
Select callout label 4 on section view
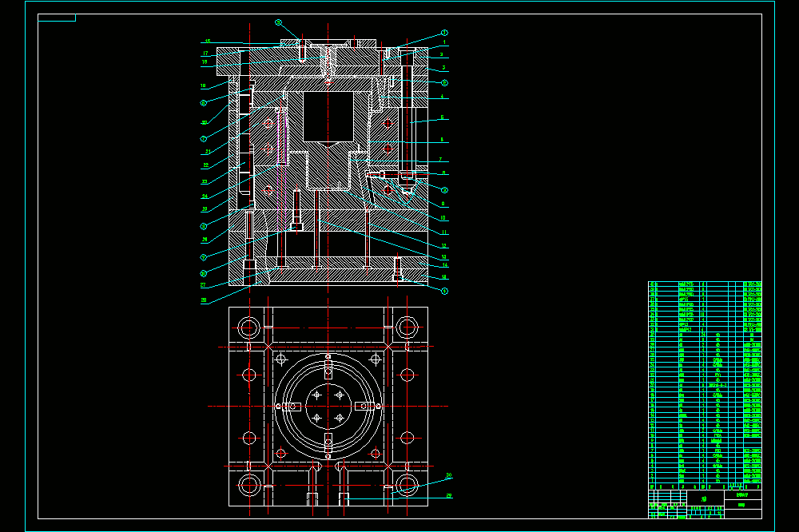[442, 96]
